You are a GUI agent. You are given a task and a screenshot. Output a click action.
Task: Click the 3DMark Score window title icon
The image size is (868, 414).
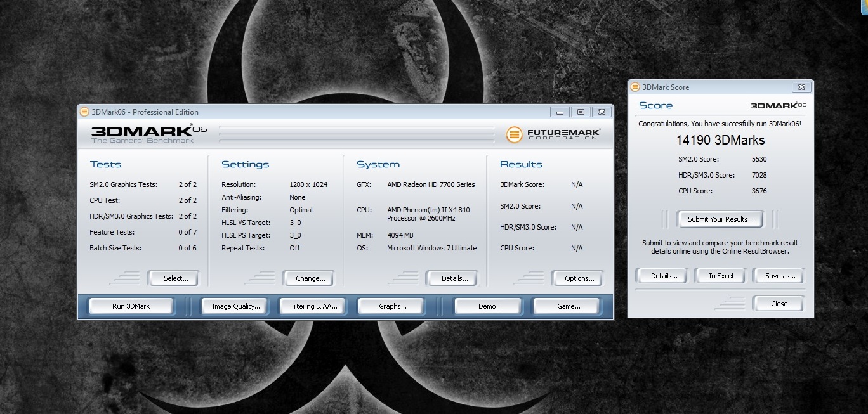(x=635, y=87)
